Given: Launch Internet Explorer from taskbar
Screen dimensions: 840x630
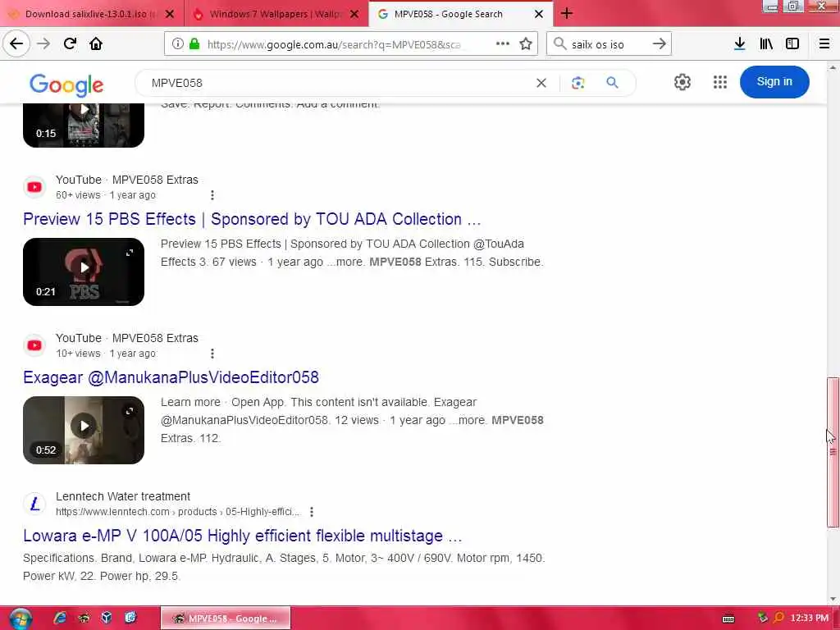Looking at the screenshot, I should click(59, 619).
